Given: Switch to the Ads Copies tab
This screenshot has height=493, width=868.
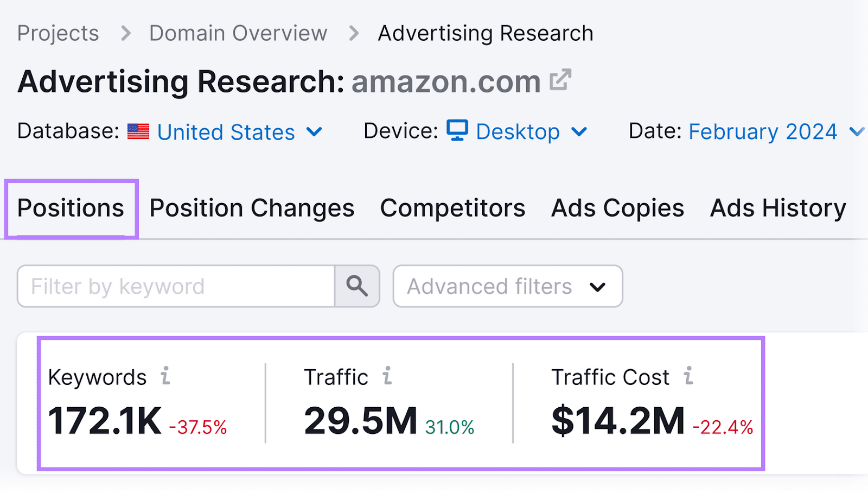Looking at the screenshot, I should pyautogui.click(x=617, y=208).
